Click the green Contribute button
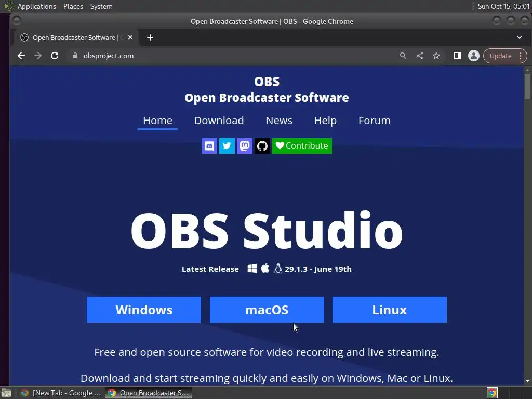 302,146
